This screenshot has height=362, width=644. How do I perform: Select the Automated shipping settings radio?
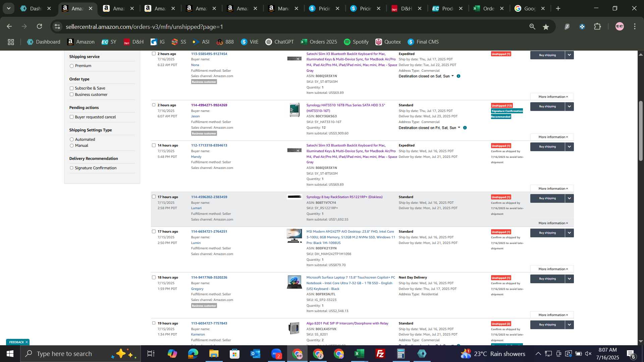71,139
